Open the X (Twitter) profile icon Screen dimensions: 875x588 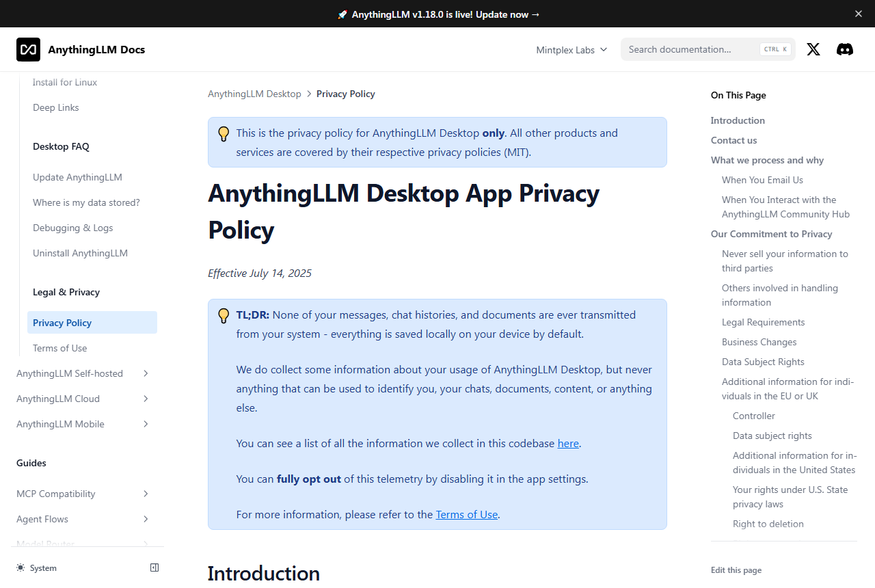point(813,49)
